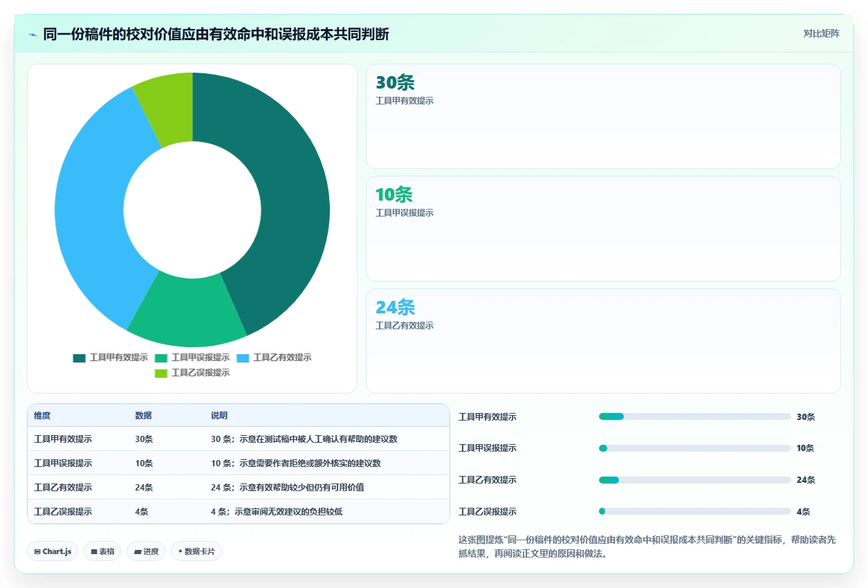Click the Chart.js tag chip
868x588 pixels.
tap(53, 551)
